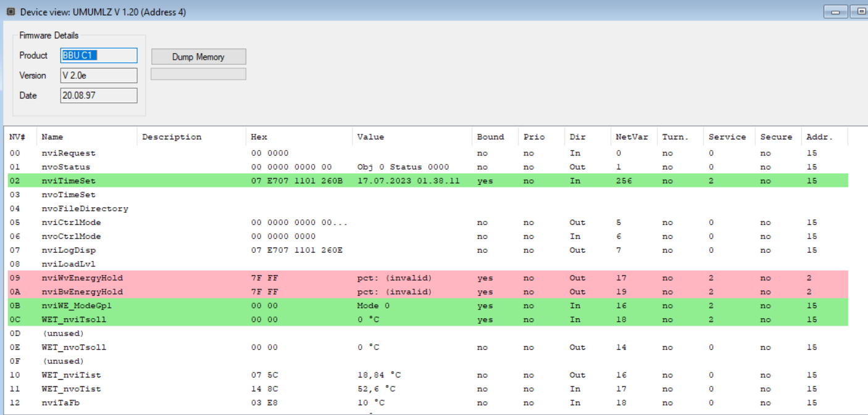The image size is (868, 415).
Task: Click value 18,84 °C
Action: (x=378, y=375)
